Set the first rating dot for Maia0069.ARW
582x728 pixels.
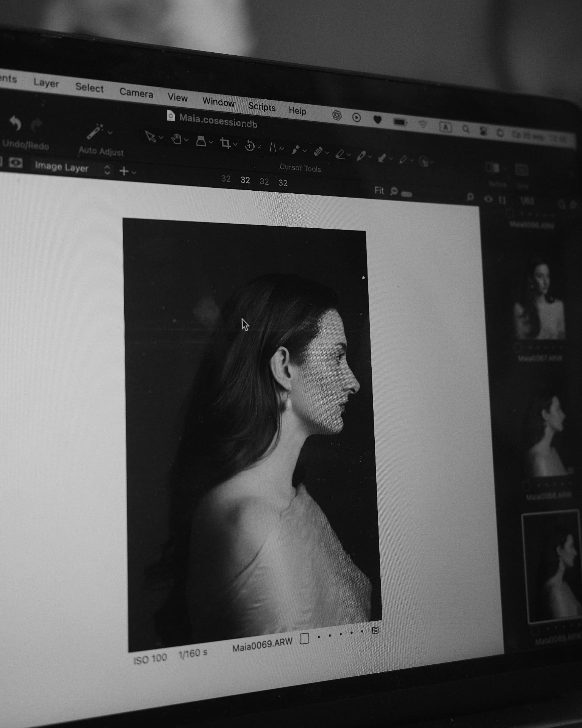pyautogui.click(x=319, y=637)
